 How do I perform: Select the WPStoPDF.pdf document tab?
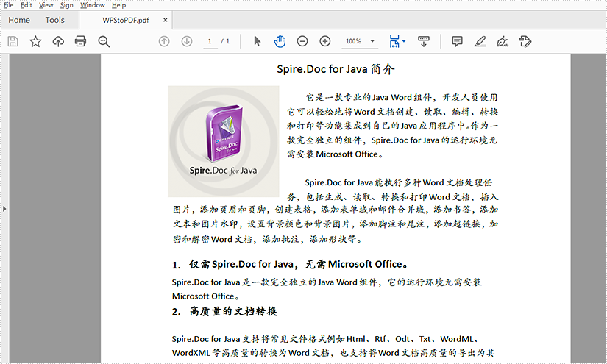click(125, 20)
